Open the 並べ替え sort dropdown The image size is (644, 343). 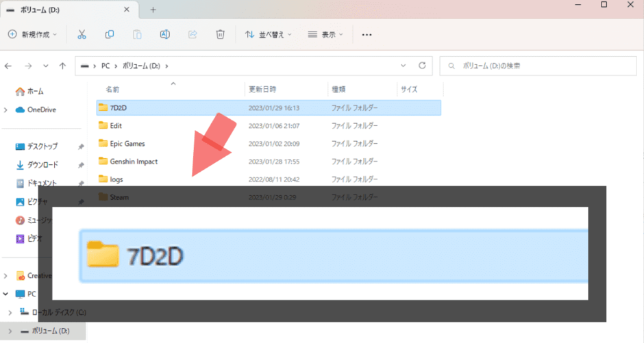tap(268, 34)
